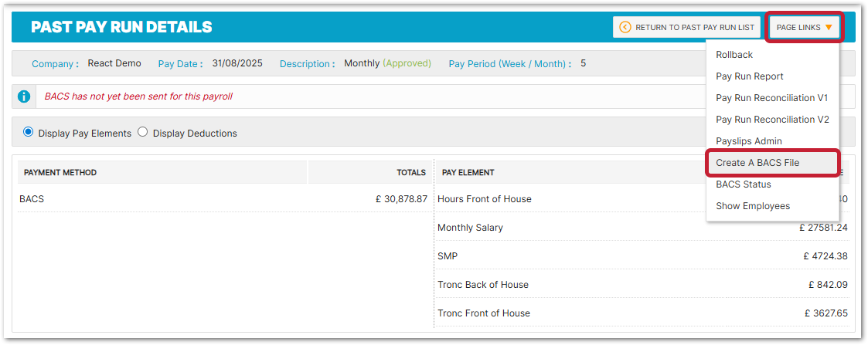Select the SMP pay element row
Screen dimensions: 868x345
point(448,255)
